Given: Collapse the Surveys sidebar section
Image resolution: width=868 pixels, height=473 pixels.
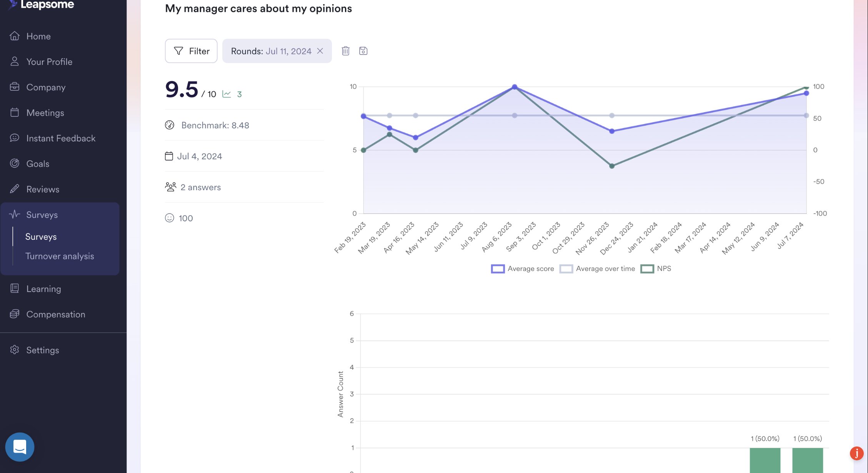Looking at the screenshot, I should point(42,214).
